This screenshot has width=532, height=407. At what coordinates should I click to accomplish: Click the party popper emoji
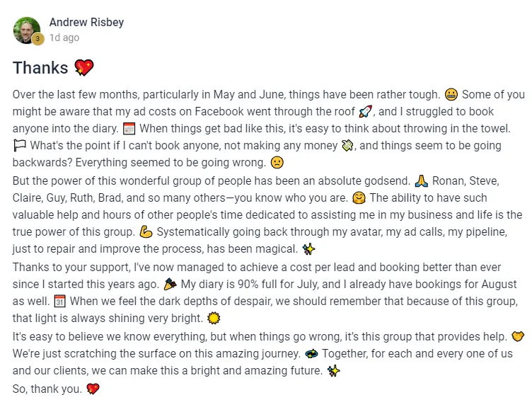tap(170, 284)
